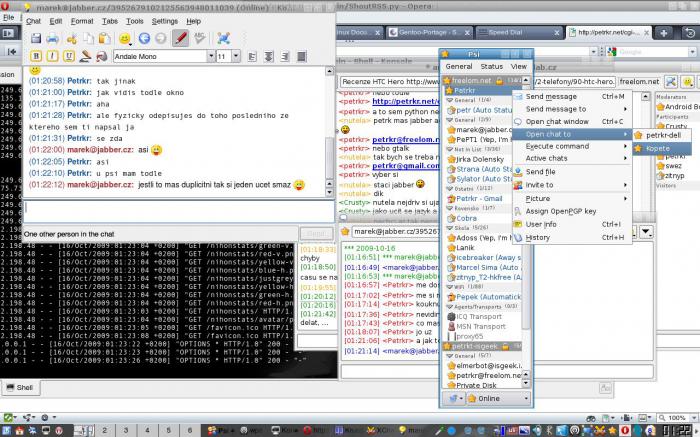
Task: Select Send file menu entry
Action: pyautogui.click(x=571, y=172)
